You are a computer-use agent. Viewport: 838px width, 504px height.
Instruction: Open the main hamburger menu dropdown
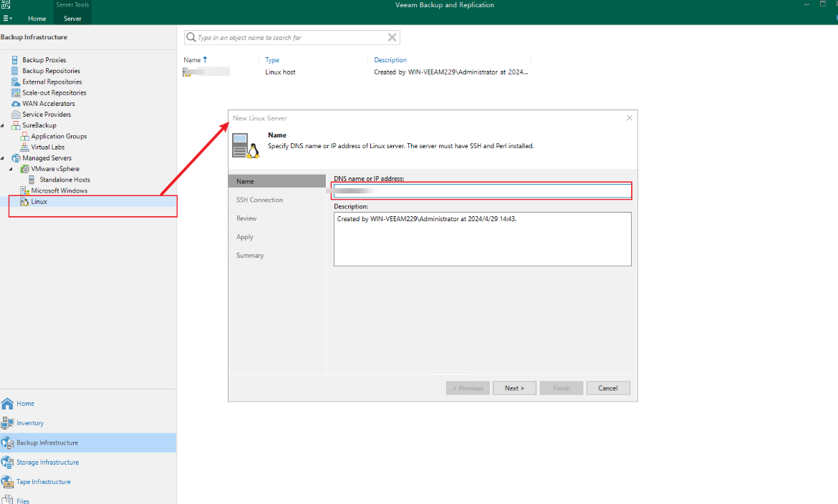(7, 19)
